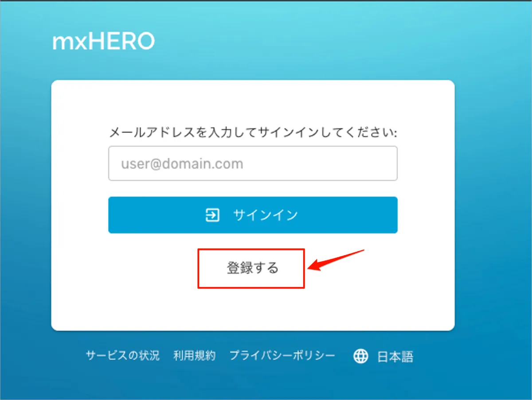Click the red highlight box border

tap(251, 249)
